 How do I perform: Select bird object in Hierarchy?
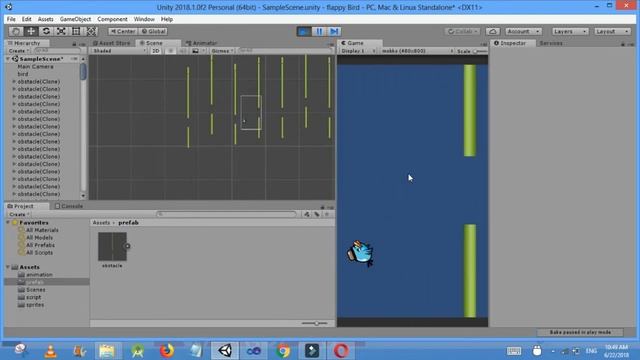coord(23,74)
